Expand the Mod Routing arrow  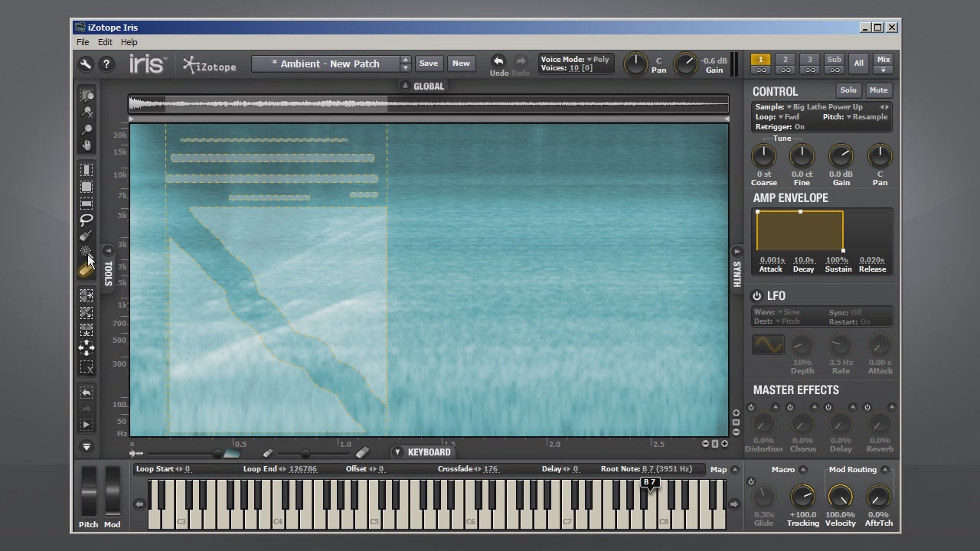(x=885, y=470)
